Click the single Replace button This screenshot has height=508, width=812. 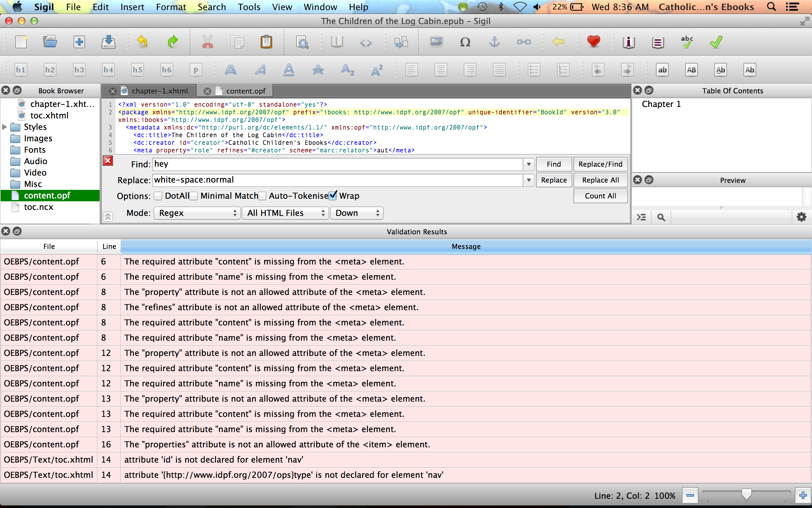pyautogui.click(x=553, y=180)
